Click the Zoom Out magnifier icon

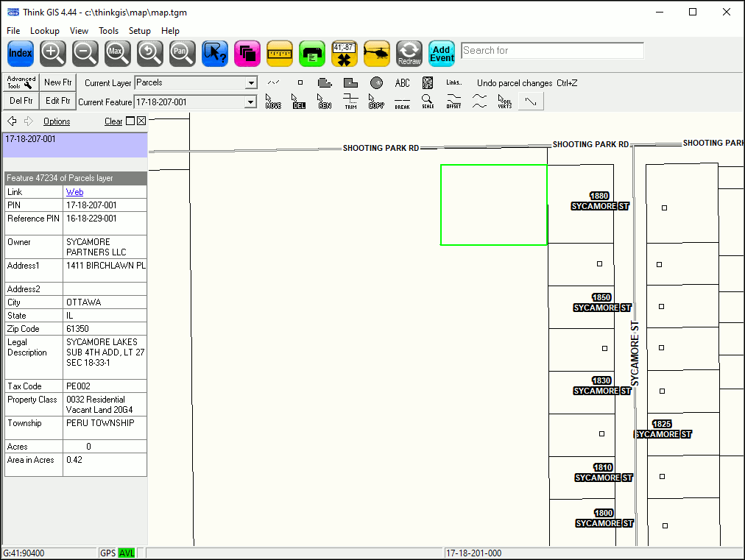85,53
